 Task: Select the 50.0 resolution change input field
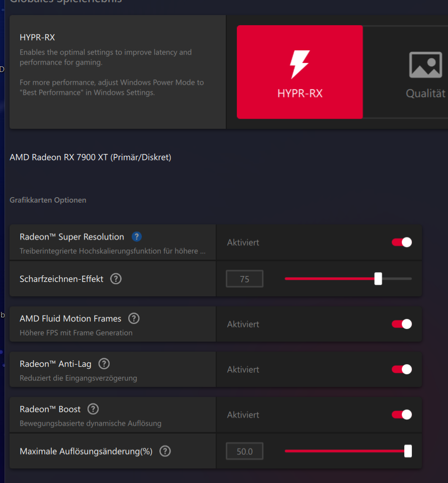244,451
